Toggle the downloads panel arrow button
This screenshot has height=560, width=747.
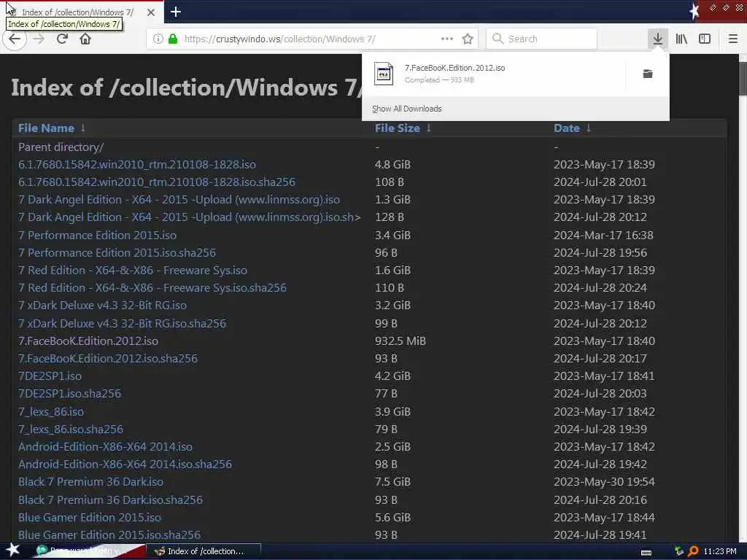click(x=657, y=39)
